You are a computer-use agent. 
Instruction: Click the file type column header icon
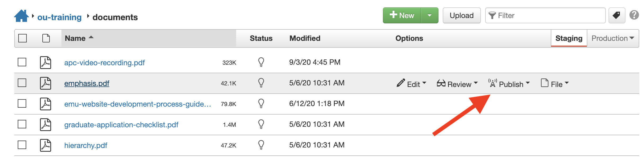46,38
